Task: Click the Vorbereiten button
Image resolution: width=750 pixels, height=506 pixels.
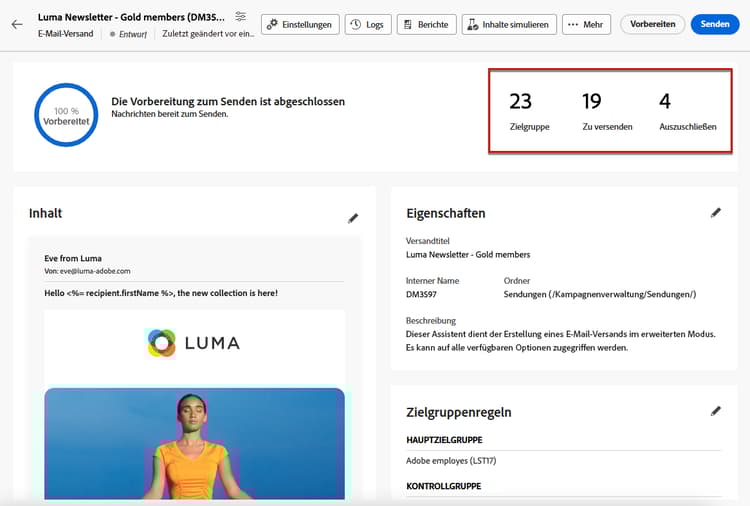Action: point(652,24)
